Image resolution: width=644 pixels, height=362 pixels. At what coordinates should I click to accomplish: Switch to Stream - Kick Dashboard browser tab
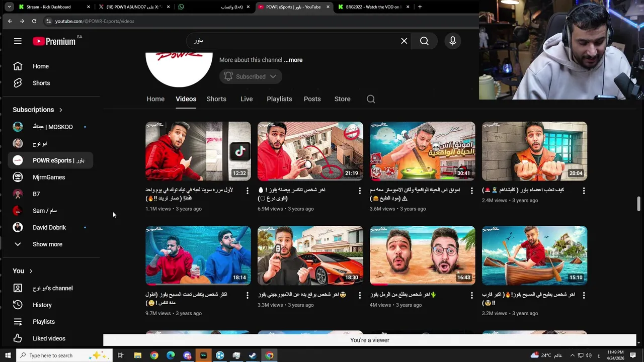53,7
